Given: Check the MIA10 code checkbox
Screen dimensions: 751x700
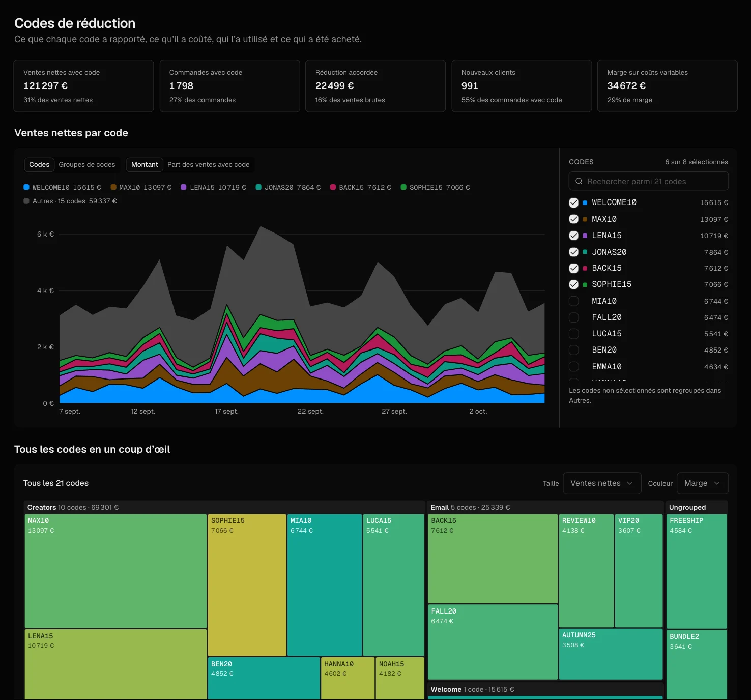Looking at the screenshot, I should (573, 301).
